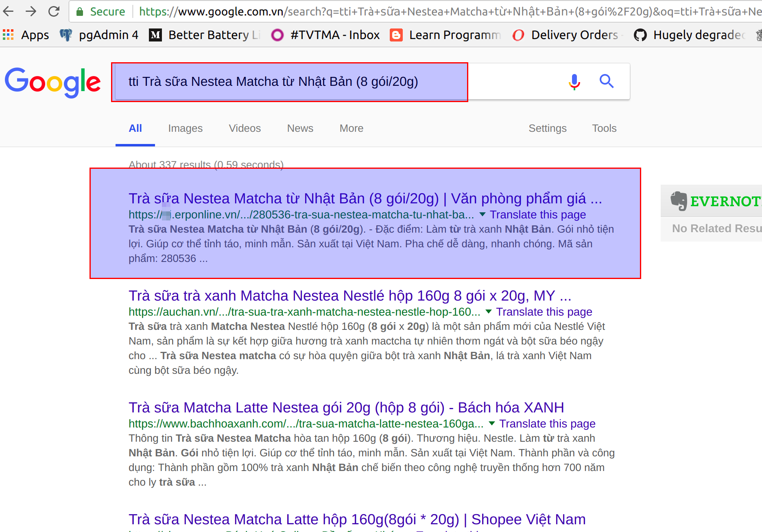Open the Apps grid shortcut
The height and width of the screenshot is (532, 762).
(26, 35)
